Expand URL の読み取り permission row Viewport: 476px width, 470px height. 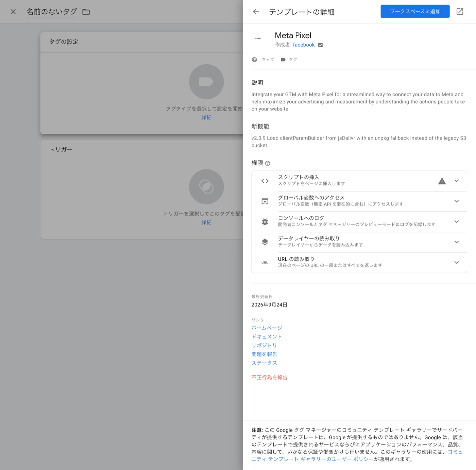click(x=457, y=262)
